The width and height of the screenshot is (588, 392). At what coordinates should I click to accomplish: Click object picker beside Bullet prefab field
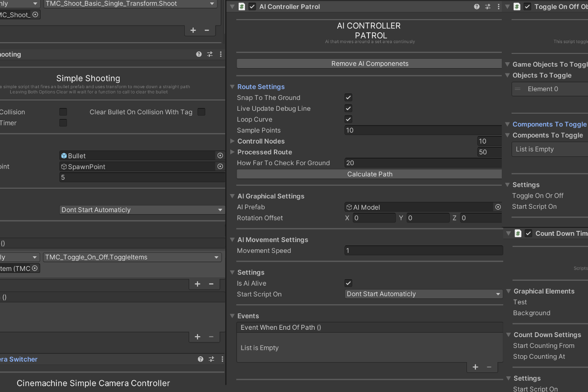(x=220, y=155)
